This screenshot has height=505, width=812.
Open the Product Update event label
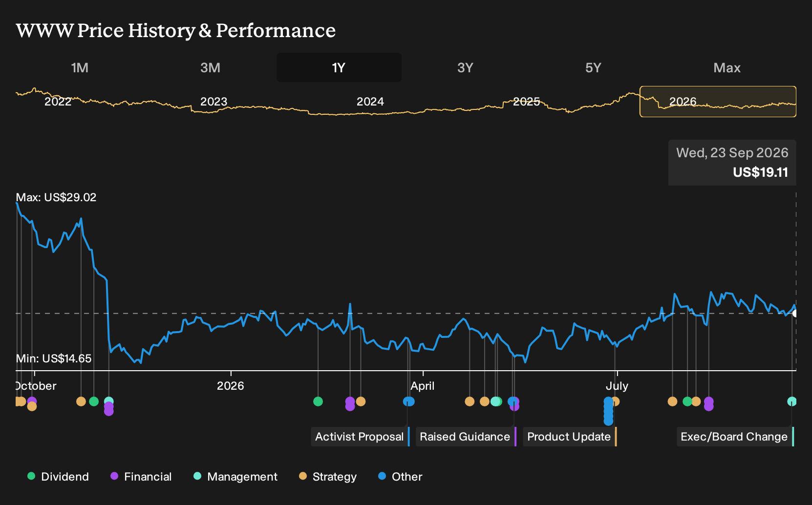point(569,437)
